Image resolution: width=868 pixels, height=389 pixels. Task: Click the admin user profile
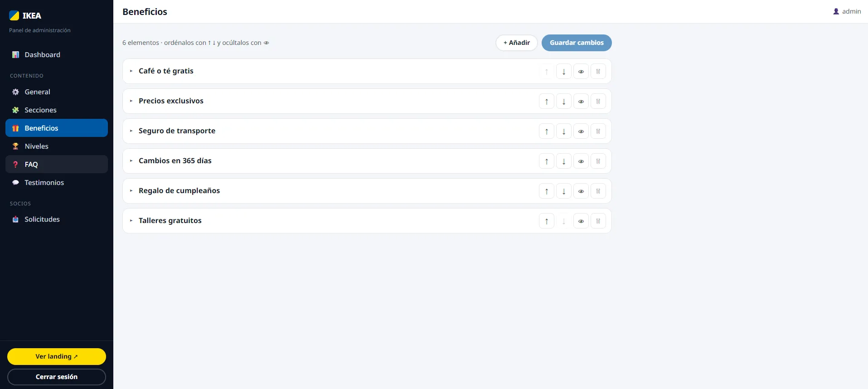pyautogui.click(x=847, y=11)
